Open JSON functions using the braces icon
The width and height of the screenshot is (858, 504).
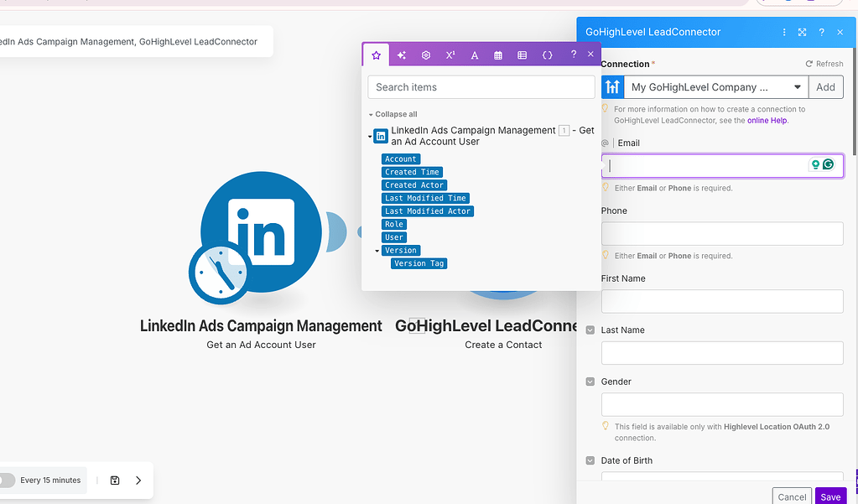pos(547,55)
